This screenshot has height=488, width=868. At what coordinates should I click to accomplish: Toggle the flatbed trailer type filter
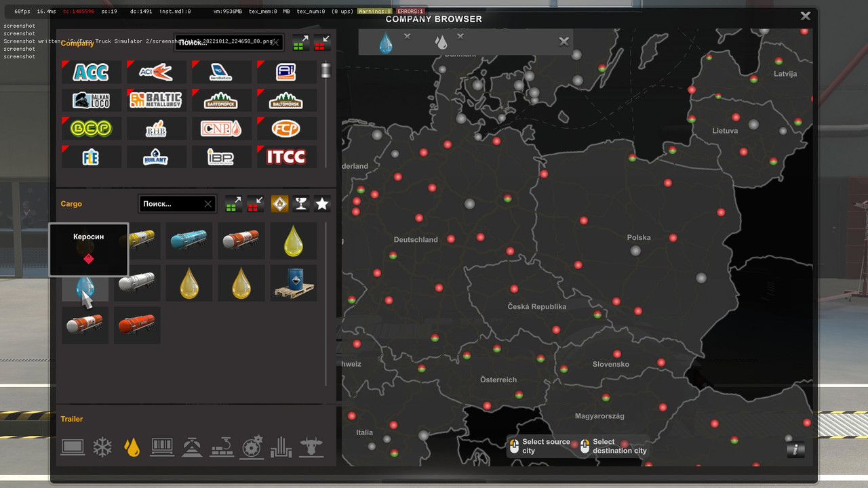(73, 447)
